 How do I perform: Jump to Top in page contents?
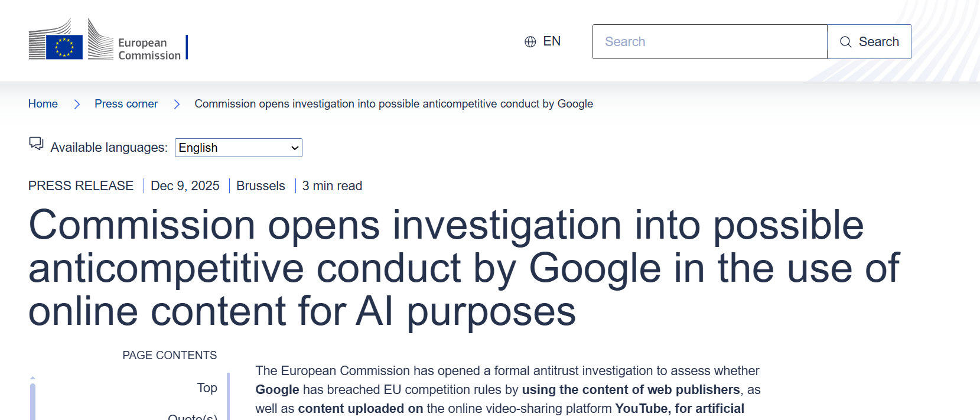pos(207,388)
